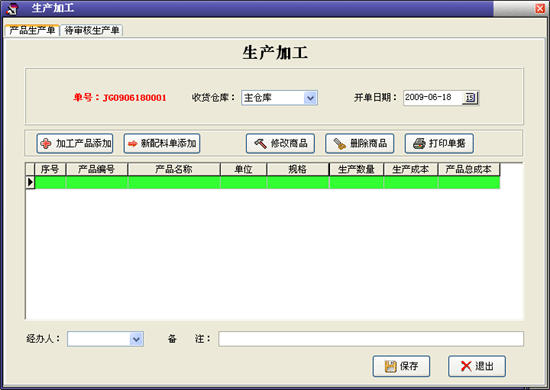Click the 规格 column header
The width and height of the screenshot is (550, 390).
coord(298,169)
